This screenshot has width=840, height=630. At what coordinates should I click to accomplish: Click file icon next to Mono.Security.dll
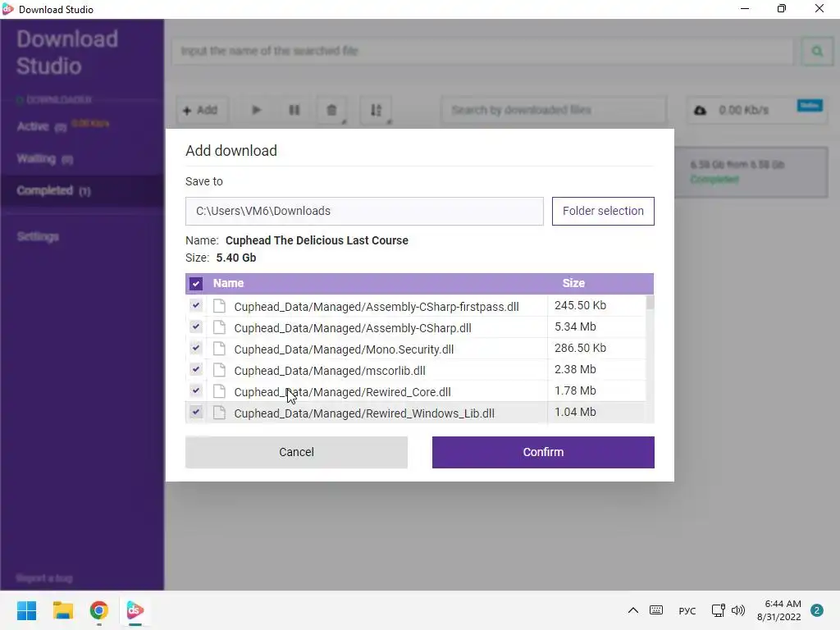point(219,349)
